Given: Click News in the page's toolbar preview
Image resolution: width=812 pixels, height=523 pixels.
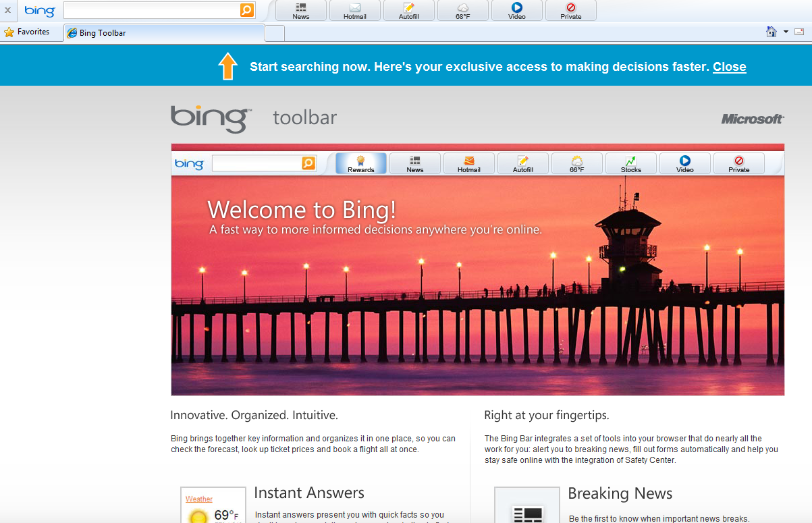Looking at the screenshot, I should (x=415, y=163).
